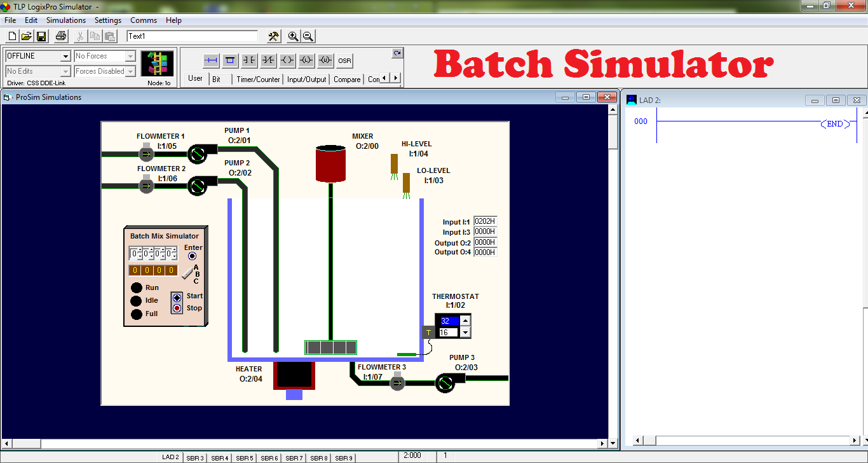Switch to the Timer/Counter instruction tab

[257, 79]
